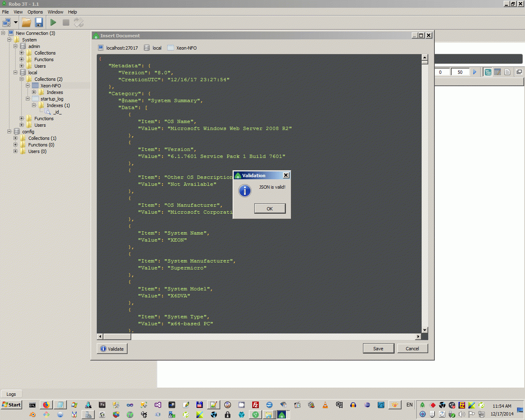Click the editor's vertical scrollbar down arrow
Screen dimensions: 525x420
pos(425,330)
